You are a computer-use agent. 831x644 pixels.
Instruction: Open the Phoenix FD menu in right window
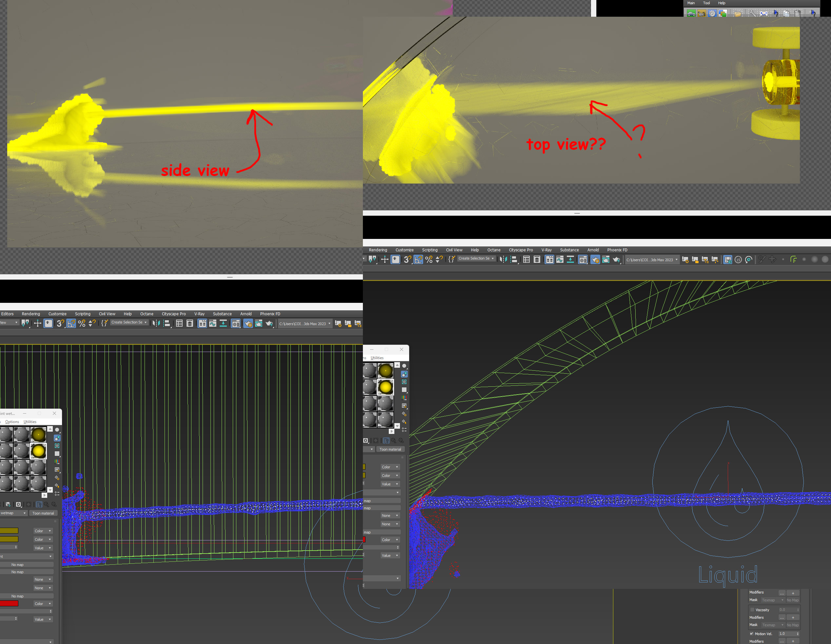pos(617,250)
